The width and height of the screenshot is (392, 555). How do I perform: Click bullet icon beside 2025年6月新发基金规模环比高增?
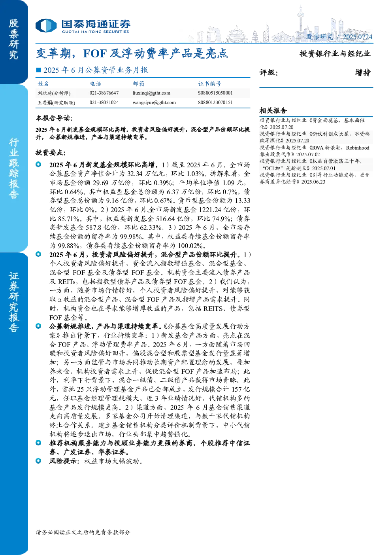(x=38, y=165)
